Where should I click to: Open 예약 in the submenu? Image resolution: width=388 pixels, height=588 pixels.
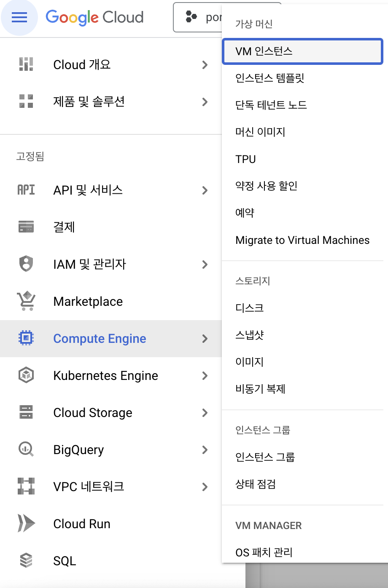(x=302, y=213)
